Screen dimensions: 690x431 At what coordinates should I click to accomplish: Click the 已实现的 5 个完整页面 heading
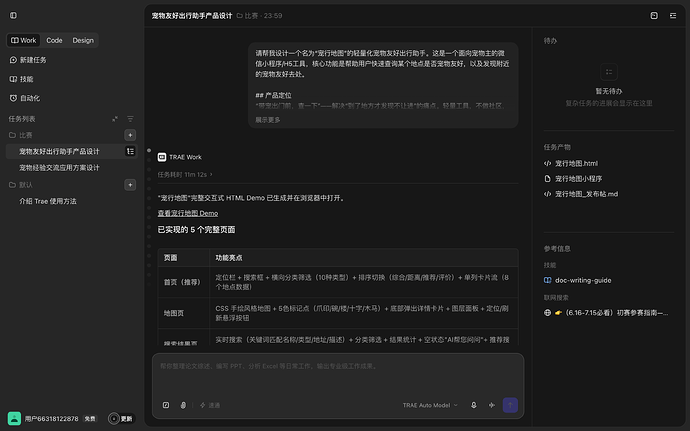(x=196, y=230)
